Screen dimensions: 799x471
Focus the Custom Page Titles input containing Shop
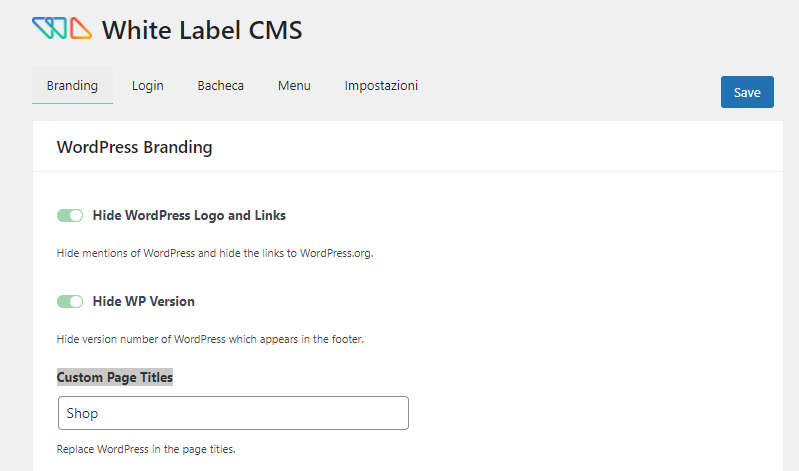point(233,413)
